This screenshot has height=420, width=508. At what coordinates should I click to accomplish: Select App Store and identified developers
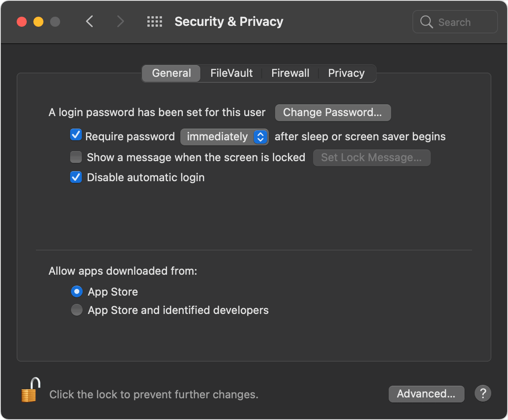click(x=77, y=310)
